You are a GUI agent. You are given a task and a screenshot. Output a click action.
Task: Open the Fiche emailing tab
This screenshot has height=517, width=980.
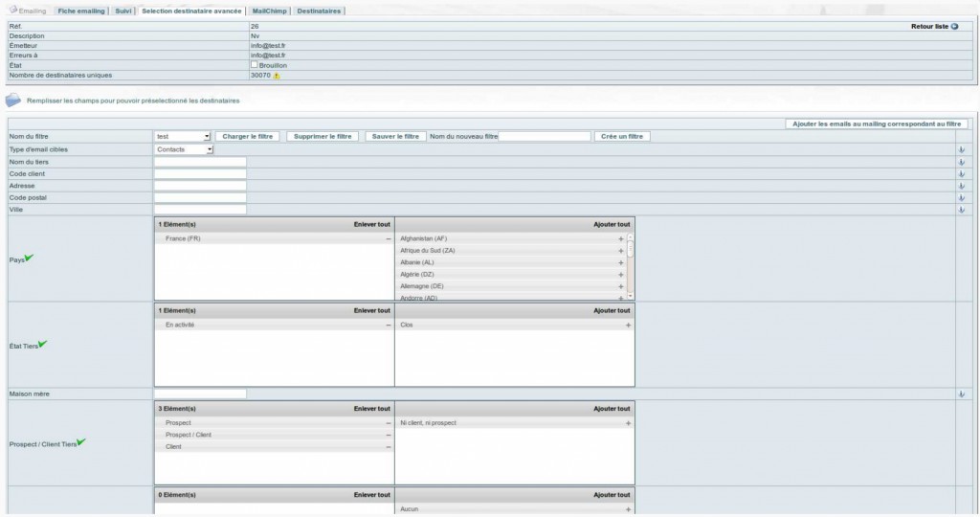click(81, 11)
